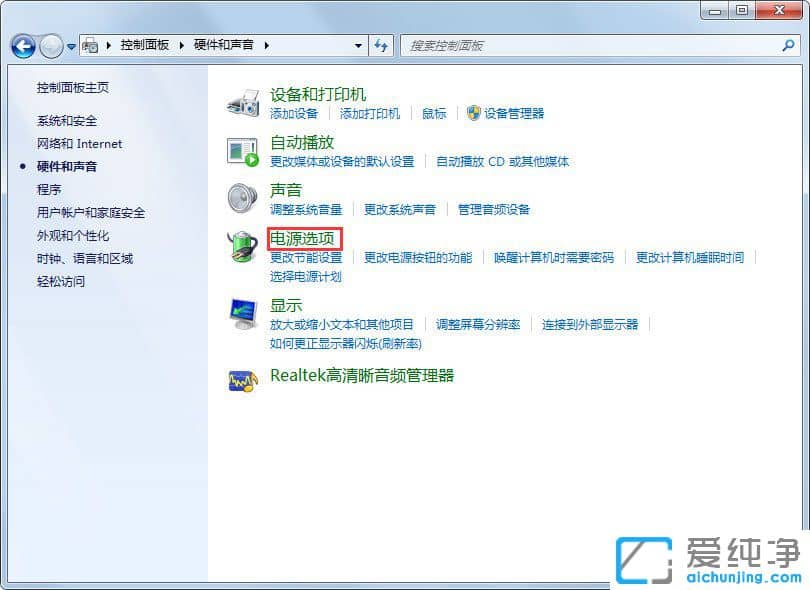The height and width of the screenshot is (590, 810).
Task: Navigate back using the blue back arrow
Action: (x=22, y=45)
